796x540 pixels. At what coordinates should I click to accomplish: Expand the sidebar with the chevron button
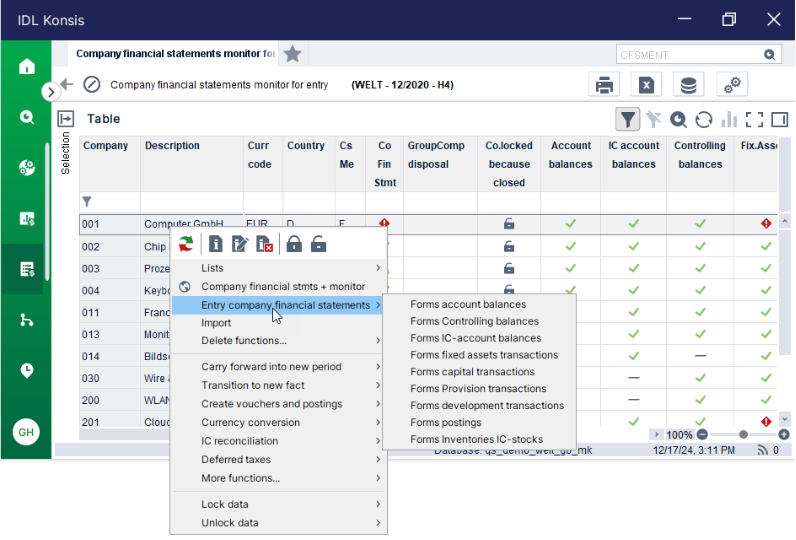[x=50, y=92]
